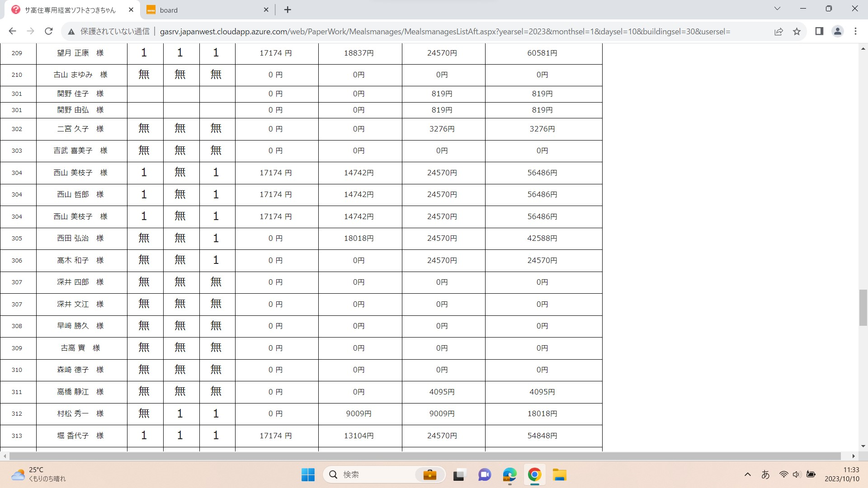
Task: Open the Chrome three-dot menu
Action: point(855,31)
